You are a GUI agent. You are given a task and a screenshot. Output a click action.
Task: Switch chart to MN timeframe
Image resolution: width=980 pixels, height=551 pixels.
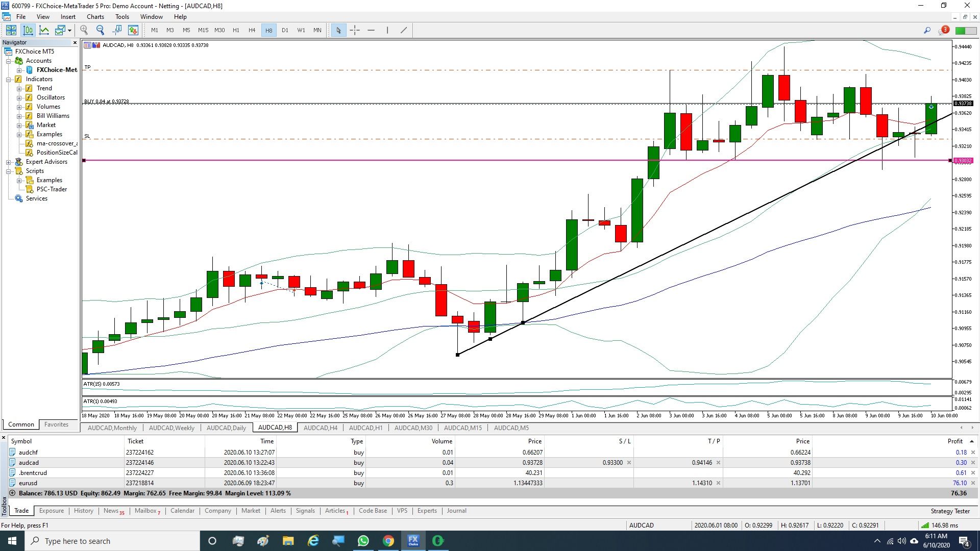(317, 30)
